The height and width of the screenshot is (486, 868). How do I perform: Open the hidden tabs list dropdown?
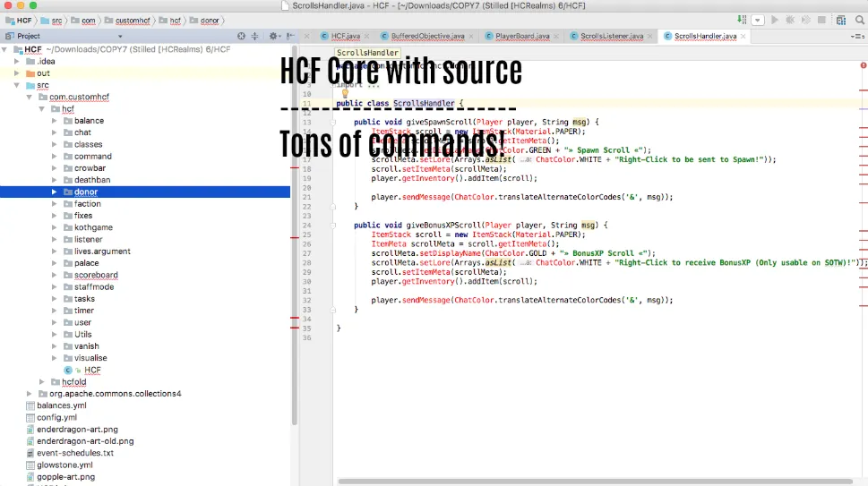coord(857,36)
